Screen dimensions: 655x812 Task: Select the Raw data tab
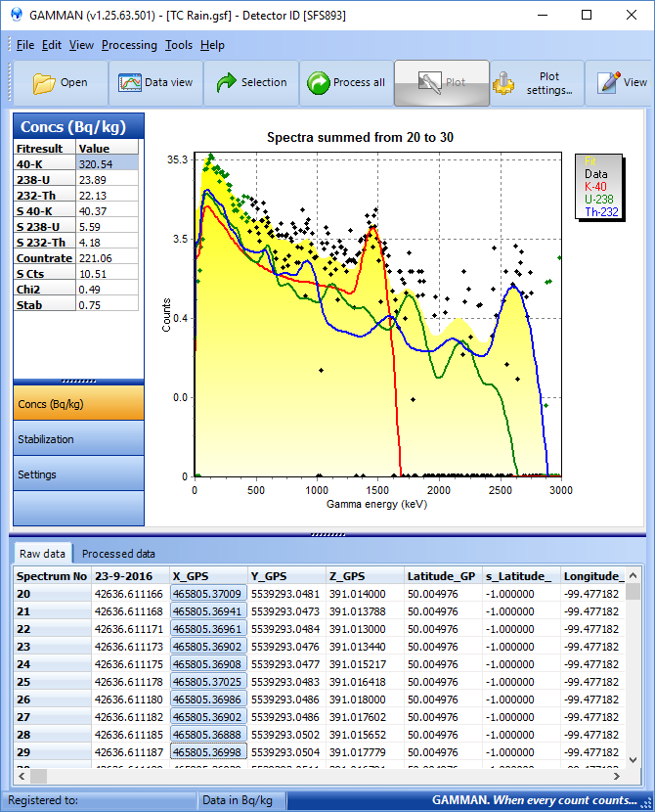[x=43, y=554]
